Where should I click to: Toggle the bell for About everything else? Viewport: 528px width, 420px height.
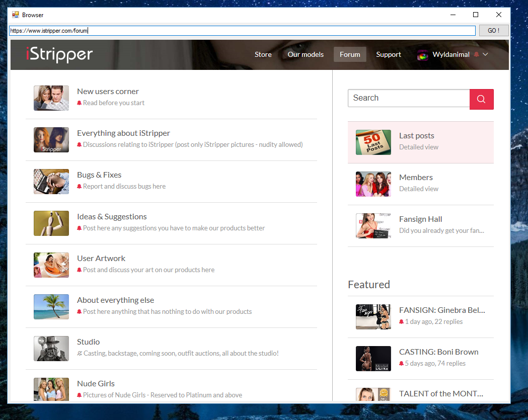[x=79, y=311]
